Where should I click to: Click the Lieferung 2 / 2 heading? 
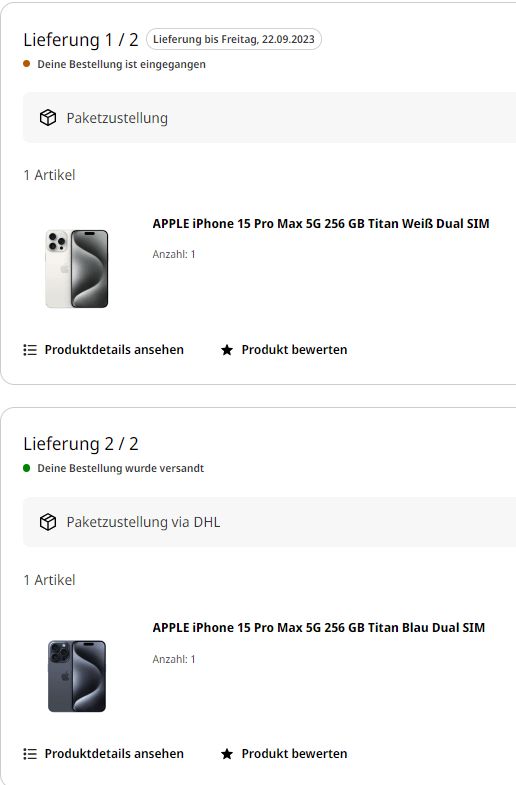[x=81, y=444]
